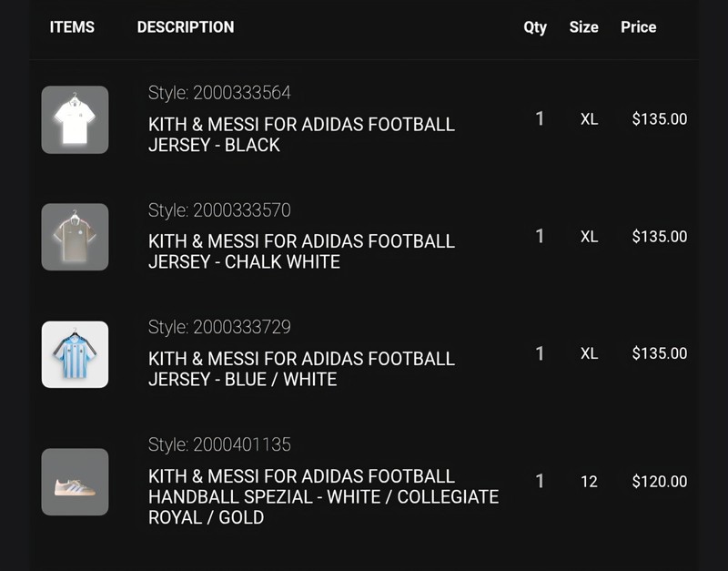728x571 pixels.
Task: Open the chalk white jersey thumbnail
Action: coord(75,237)
